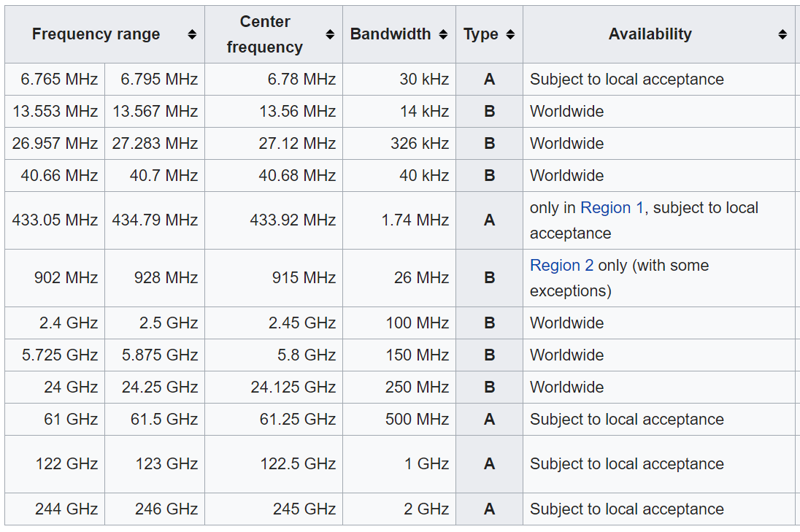Click the Type column sort icon
800x532 pixels.
point(510,34)
